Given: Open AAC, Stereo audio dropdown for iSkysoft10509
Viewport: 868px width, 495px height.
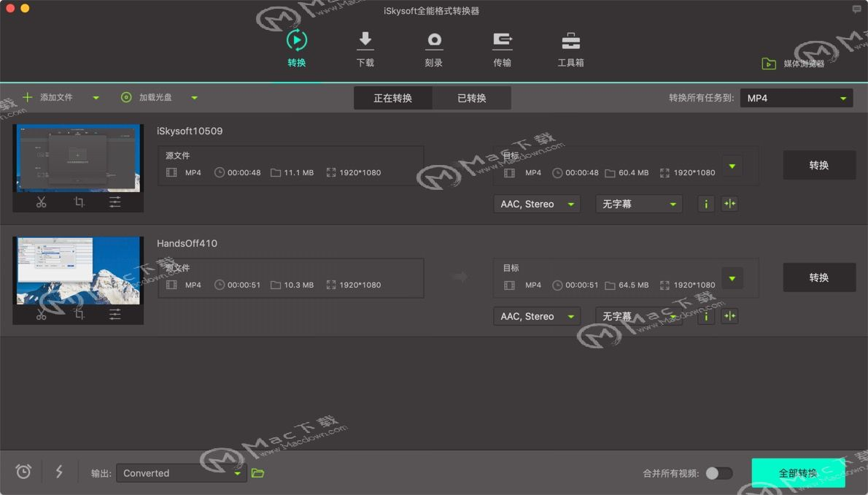Looking at the screenshot, I should [536, 204].
